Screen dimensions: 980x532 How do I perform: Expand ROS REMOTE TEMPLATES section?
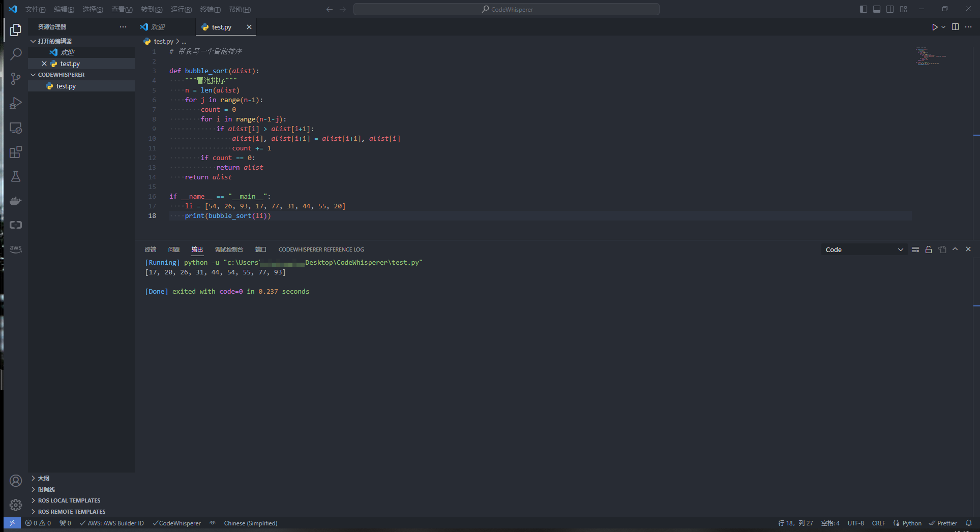[81, 512]
